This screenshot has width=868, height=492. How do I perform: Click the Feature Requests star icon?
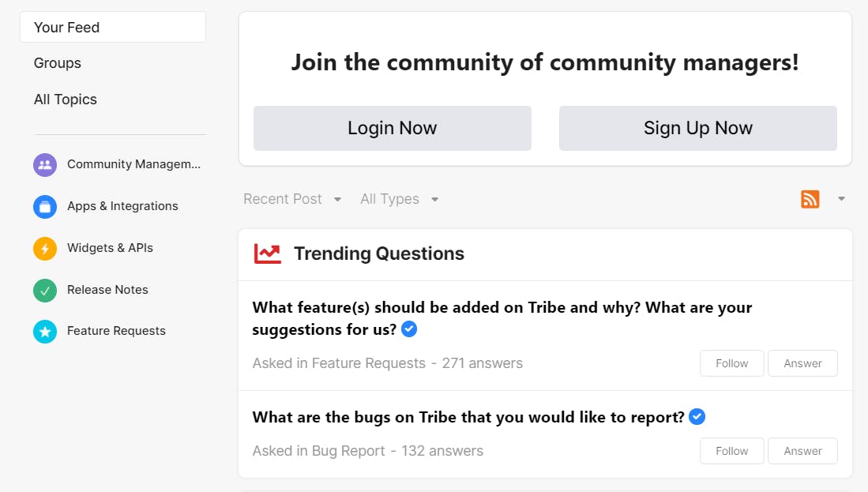pyautogui.click(x=45, y=332)
